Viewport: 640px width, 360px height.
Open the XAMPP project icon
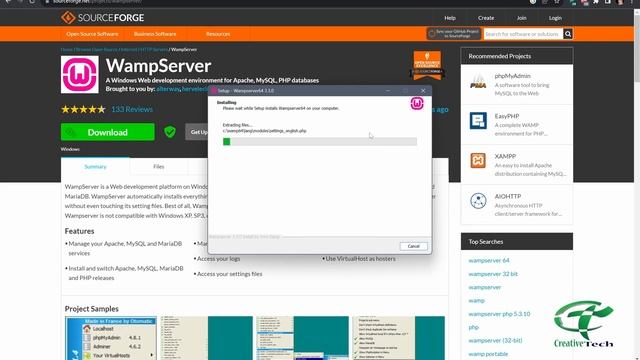click(478, 161)
